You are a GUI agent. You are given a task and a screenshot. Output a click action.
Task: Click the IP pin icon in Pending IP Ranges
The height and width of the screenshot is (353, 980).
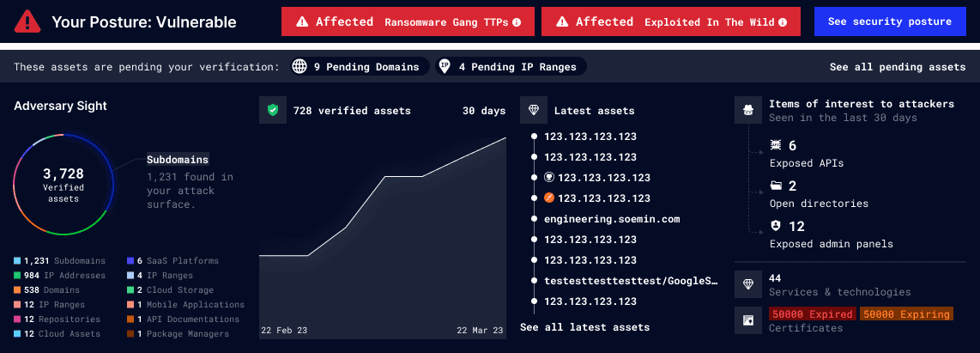coord(445,66)
